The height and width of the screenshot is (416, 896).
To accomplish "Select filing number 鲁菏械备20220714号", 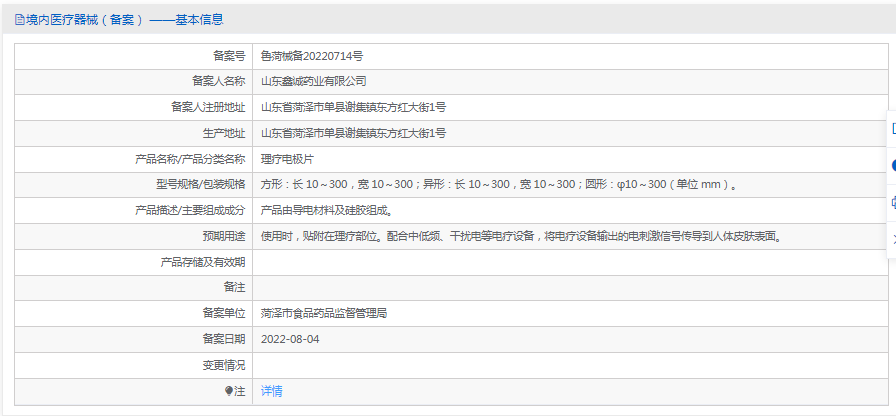I will [311, 56].
